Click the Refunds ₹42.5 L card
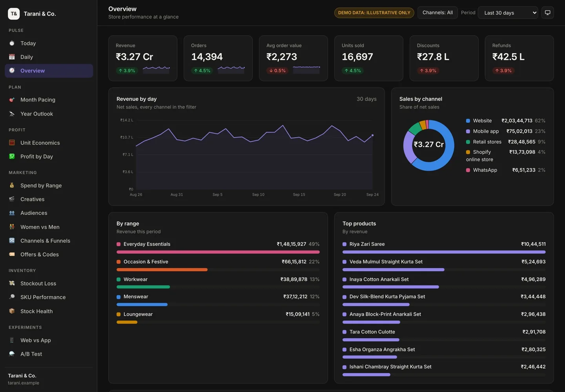The height and width of the screenshot is (392, 565). click(x=519, y=58)
